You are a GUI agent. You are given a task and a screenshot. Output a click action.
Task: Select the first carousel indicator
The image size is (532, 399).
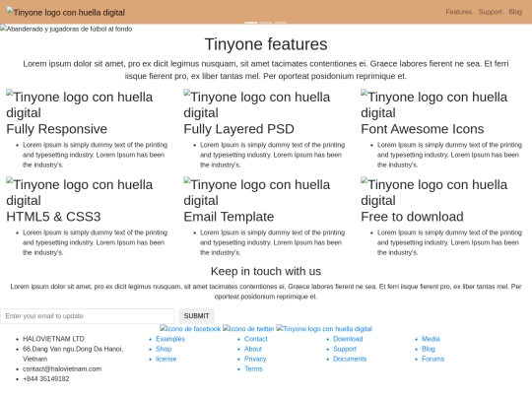tap(251, 23)
